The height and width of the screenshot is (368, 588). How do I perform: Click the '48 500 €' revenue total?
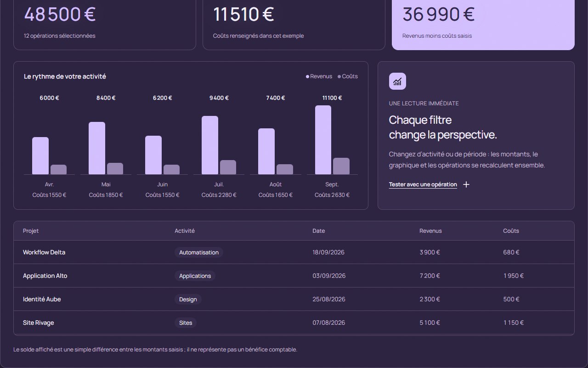pos(60,14)
